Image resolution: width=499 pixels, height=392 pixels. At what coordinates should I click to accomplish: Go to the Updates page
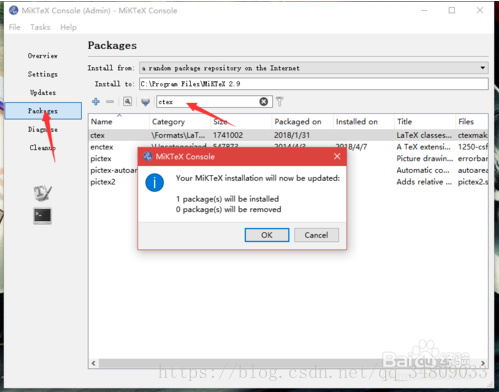(43, 92)
